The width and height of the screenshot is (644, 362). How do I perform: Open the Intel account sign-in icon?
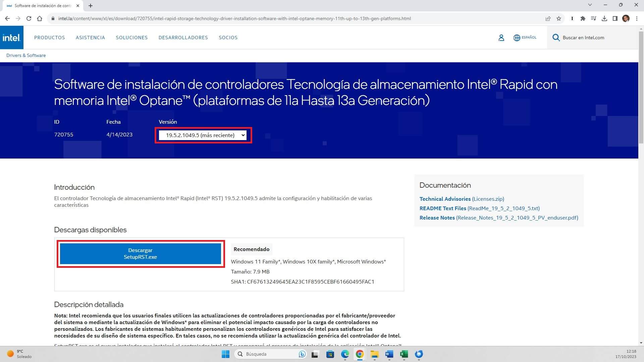click(501, 38)
